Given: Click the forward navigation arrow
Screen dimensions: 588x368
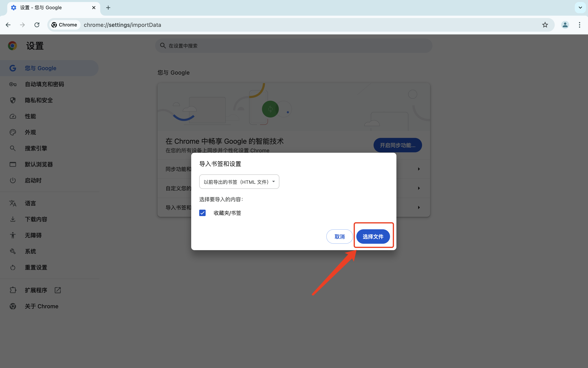Looking at the screenshot, I should [x=22, y=25].
